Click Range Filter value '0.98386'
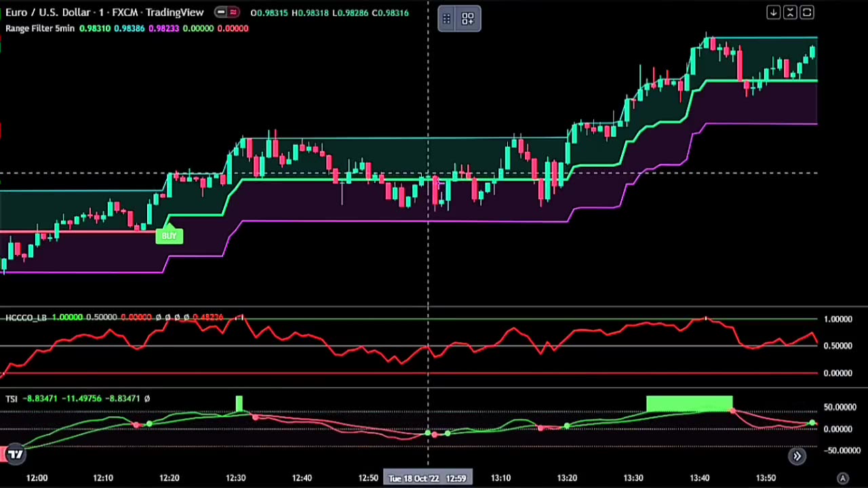This screenshot has width=868, height=488. tap(129, 28)
